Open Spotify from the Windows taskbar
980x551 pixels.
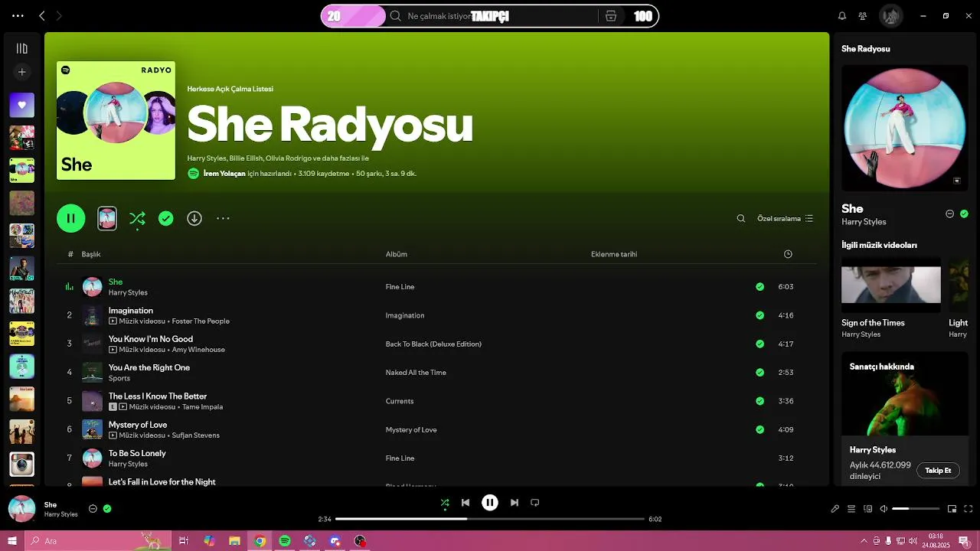click(x=285, y=541)
